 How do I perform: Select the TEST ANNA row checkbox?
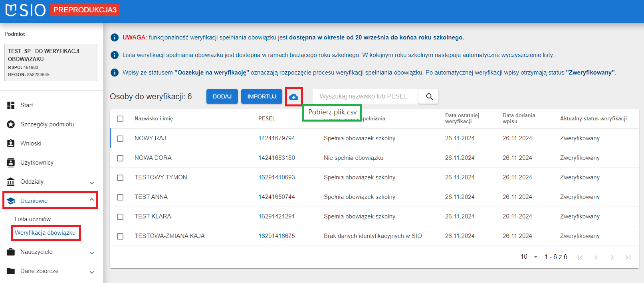pos(120,197)
